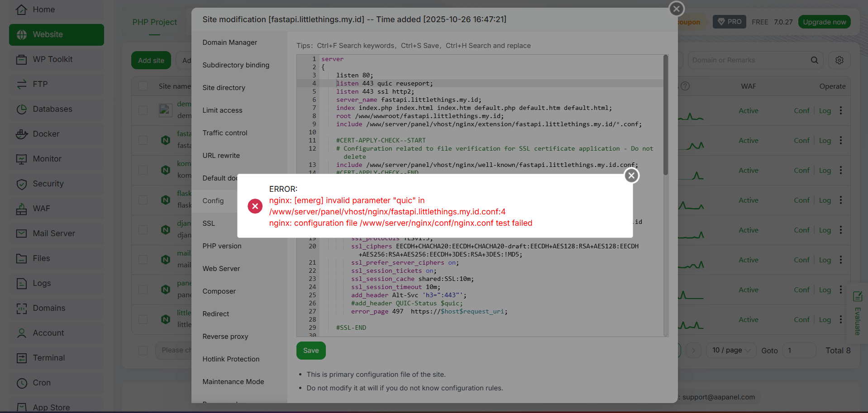Open Terminal from sidebar
The image size is (868, 413).
pos(57,358)
